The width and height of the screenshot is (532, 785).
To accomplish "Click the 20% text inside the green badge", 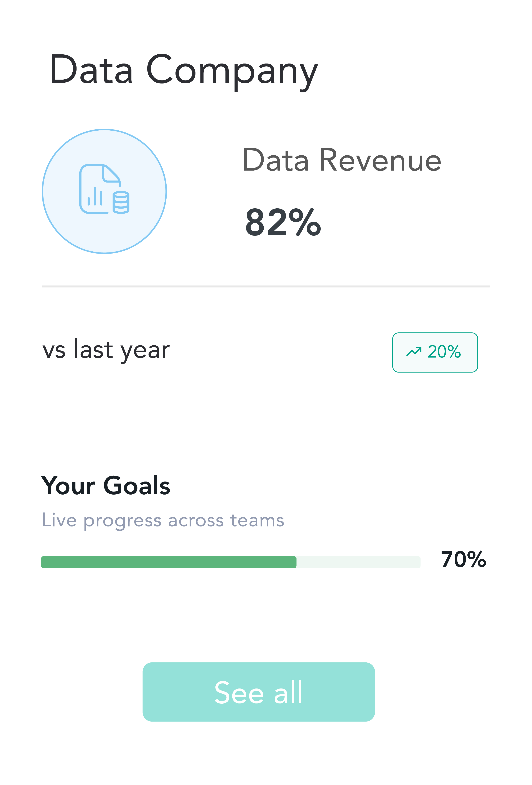I will 444,352.
